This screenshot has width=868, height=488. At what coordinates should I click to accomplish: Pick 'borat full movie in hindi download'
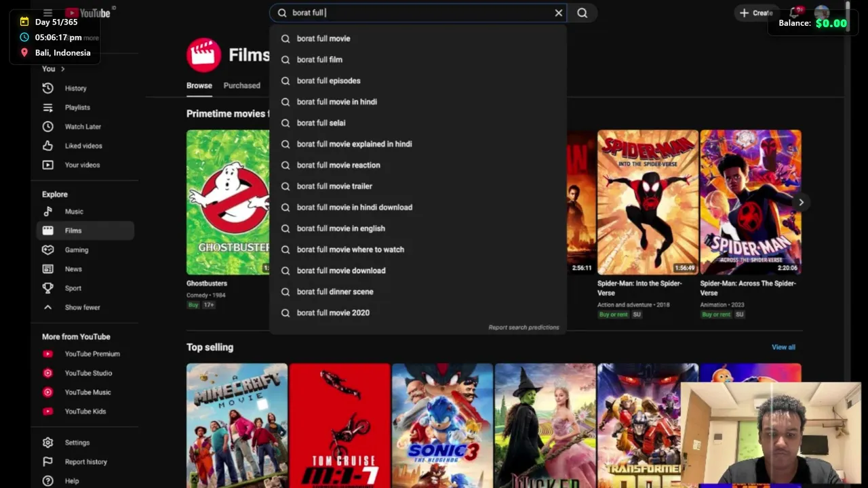418,207
